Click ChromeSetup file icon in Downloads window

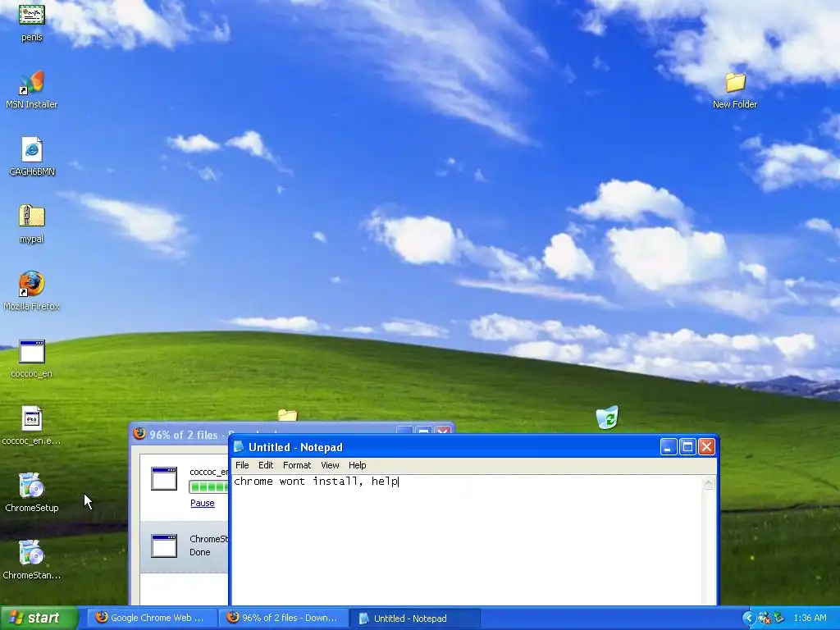pyautogui.click(x=164, y=546)
